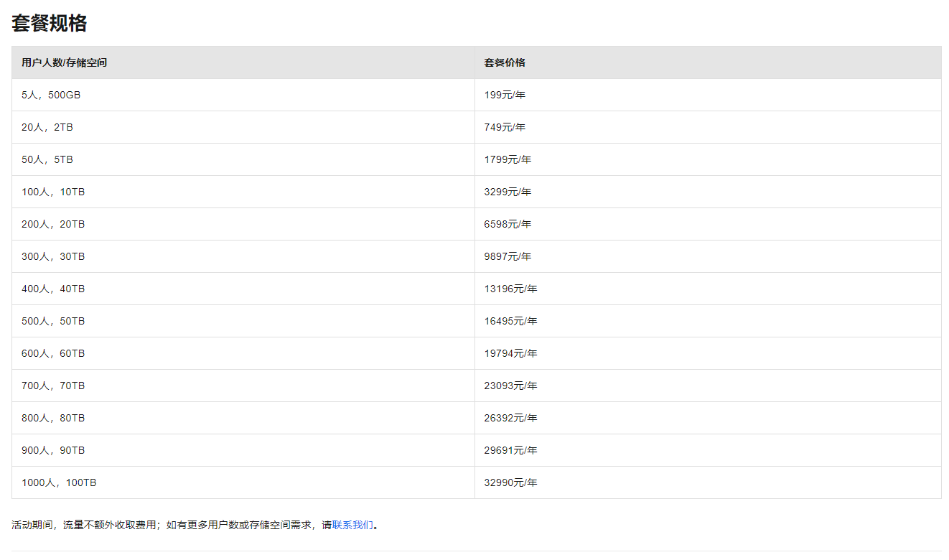Viewport: 949px width, 560px height.
Task: Click the 用户人数/存储空间 column header
Action: click(x=65, y=63)
